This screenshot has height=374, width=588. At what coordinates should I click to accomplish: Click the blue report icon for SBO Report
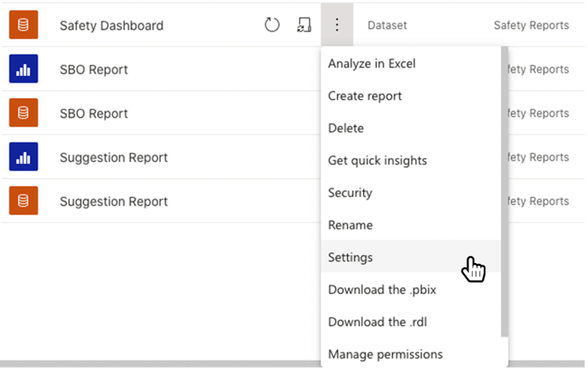coord(24,68)
